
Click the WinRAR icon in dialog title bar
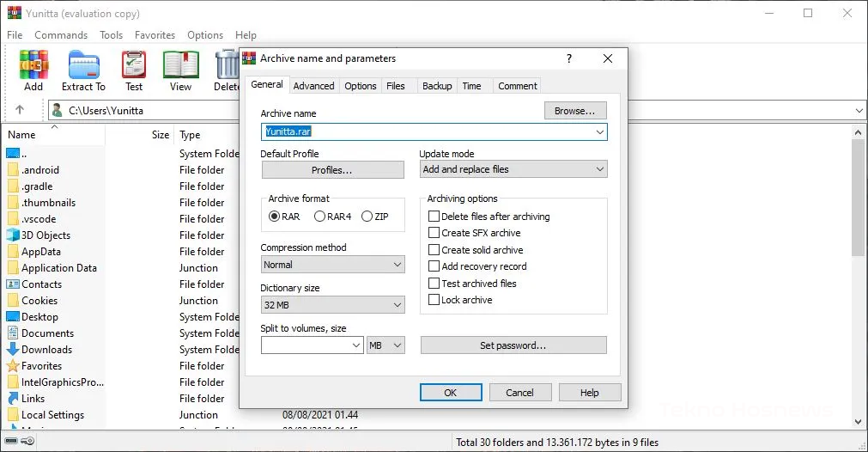(x=249, y=58)
